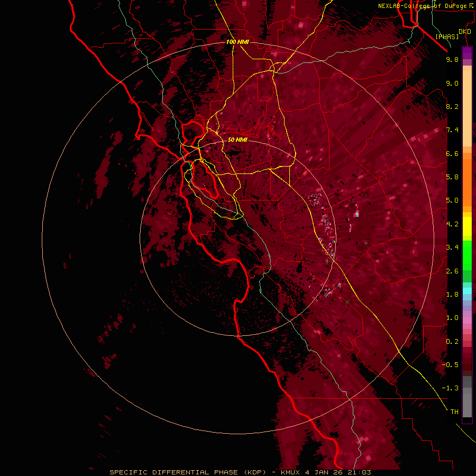Click the 1.8 legend value
Screen dimensions: 476x476
(x=452, y=295)
